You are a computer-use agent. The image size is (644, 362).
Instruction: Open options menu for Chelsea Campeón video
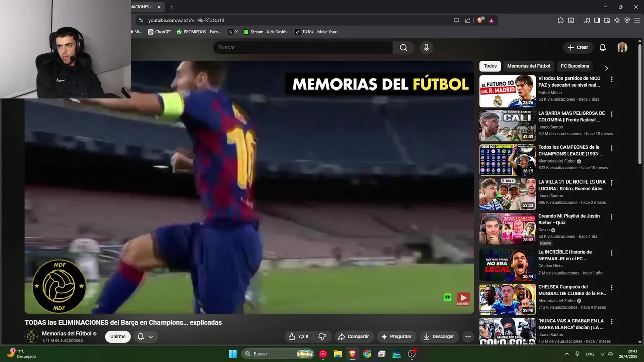pyautogui.click(x=612, y=288)
